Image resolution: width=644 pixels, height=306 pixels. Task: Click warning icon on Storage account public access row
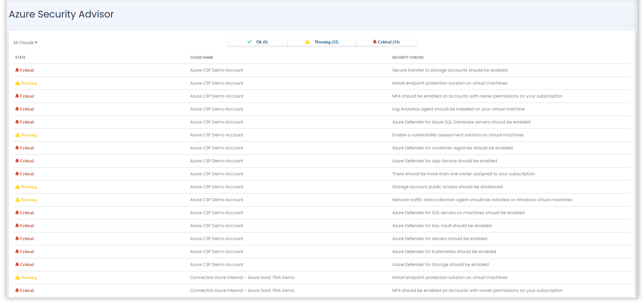pos(18,187)
